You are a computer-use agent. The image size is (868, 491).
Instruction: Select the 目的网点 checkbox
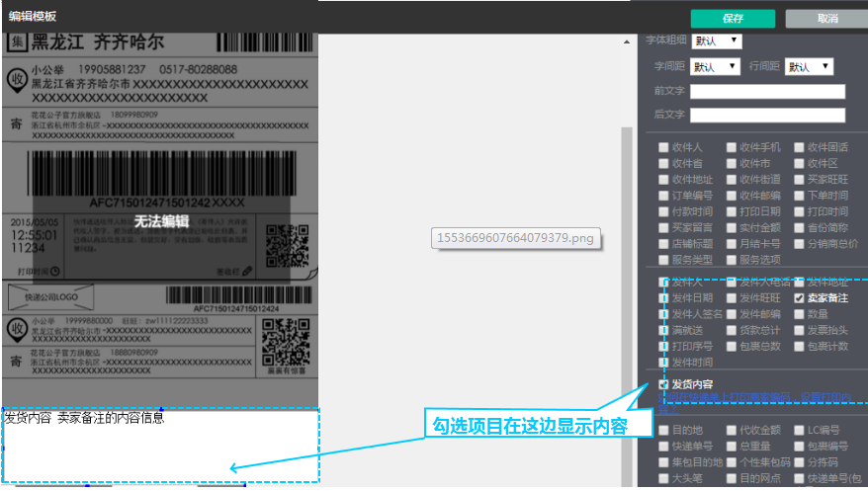(732, 478)
